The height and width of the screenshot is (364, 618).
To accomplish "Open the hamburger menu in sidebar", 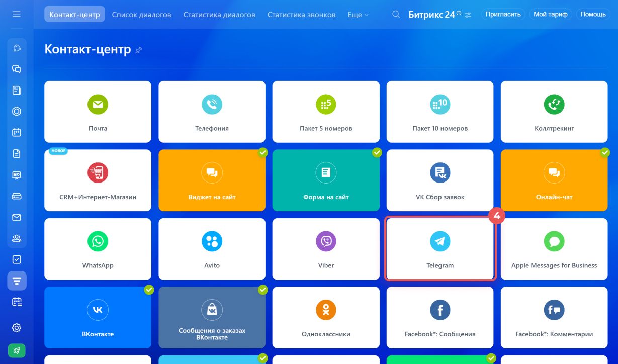I will click(x=17, y=14).
